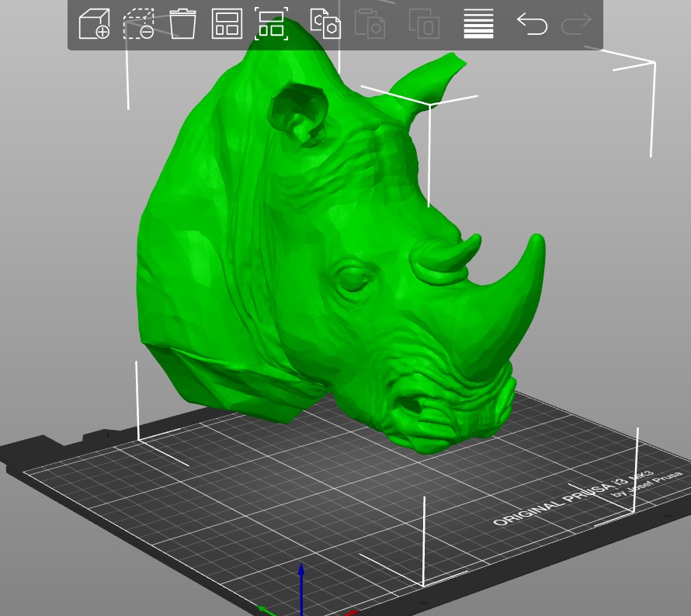This screenshot has width=691, height=616.
Task: Click the Add instance icon
Action: (x=424, y=24)
